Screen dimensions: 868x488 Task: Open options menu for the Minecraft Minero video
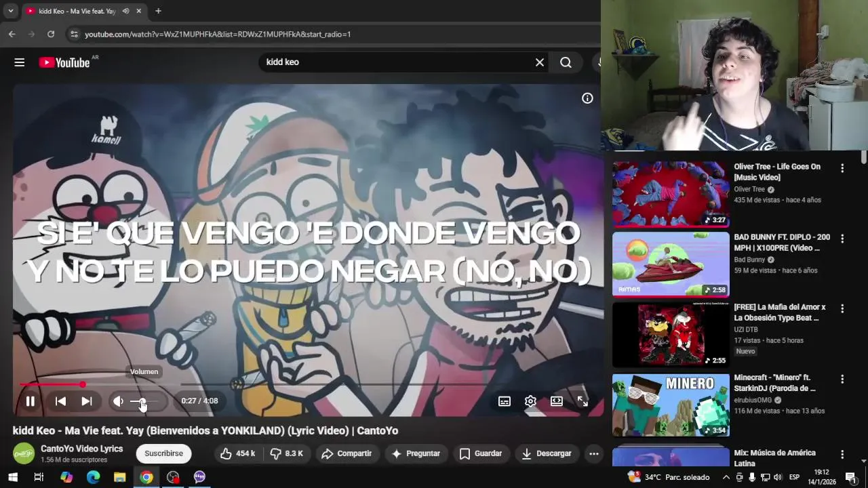(x=842, y=379)
